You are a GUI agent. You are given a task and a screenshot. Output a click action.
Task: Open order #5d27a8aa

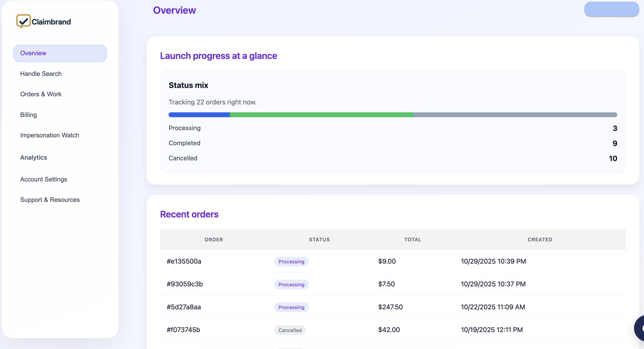click(x=184, y=307)
